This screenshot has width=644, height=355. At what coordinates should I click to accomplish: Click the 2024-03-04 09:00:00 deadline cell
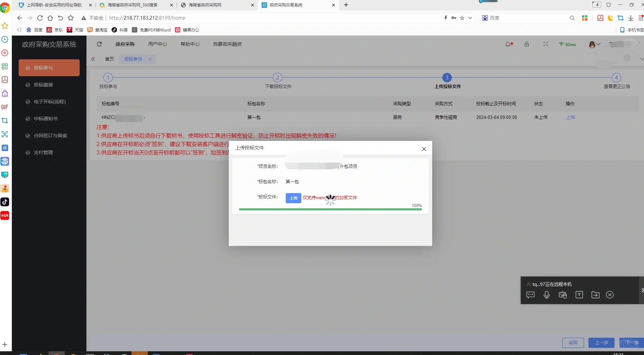[x=497, y=117]
